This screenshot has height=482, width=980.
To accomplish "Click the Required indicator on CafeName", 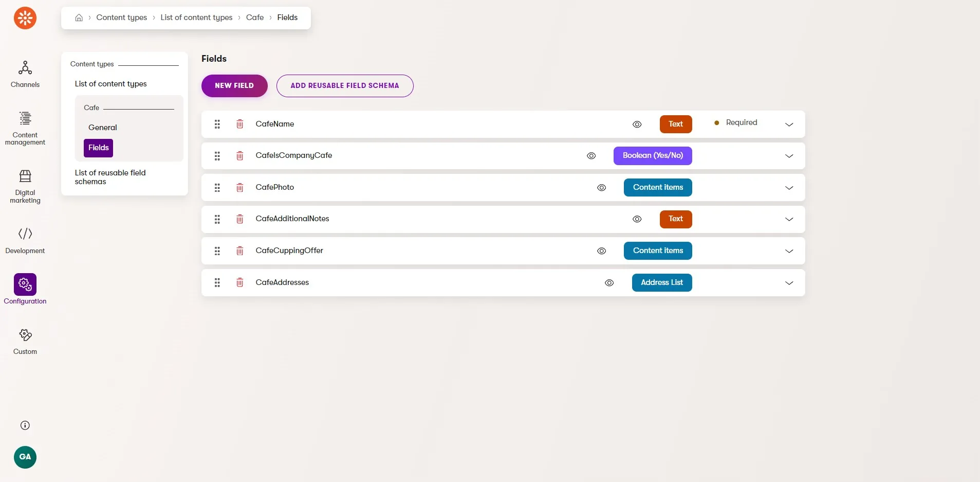I will pos(736,122).
